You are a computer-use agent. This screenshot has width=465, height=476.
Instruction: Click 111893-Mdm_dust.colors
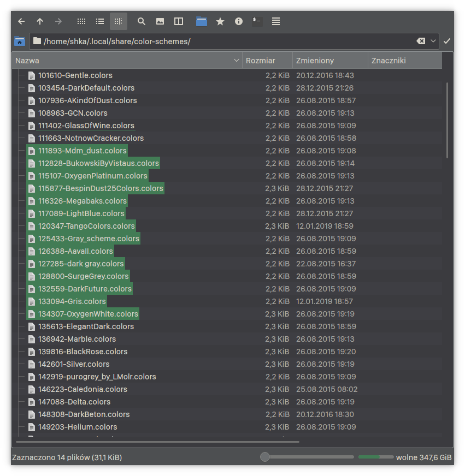[x=82, y=151]
